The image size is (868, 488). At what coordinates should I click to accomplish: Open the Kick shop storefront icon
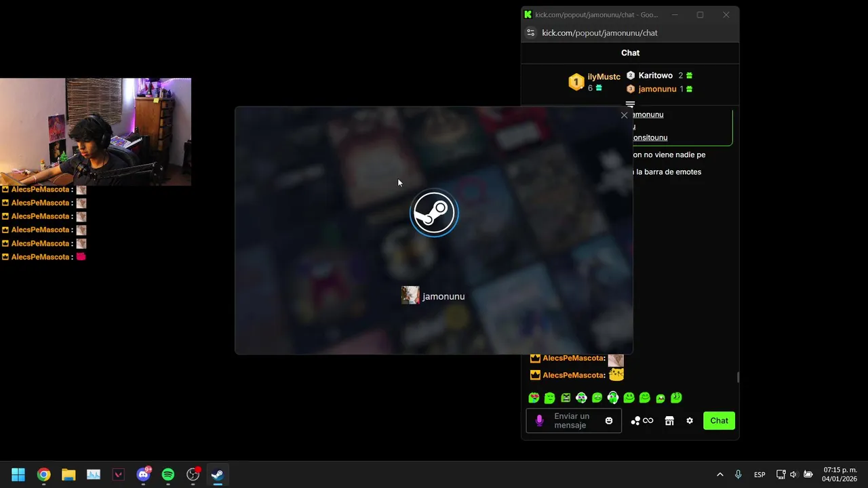[x=669, y=421]
